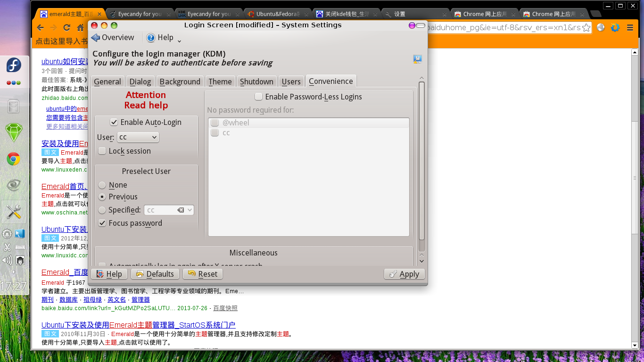Uncheck the Focus password checkbox
Viewport: 644px width, 362px height.
[x=102, y=223]
